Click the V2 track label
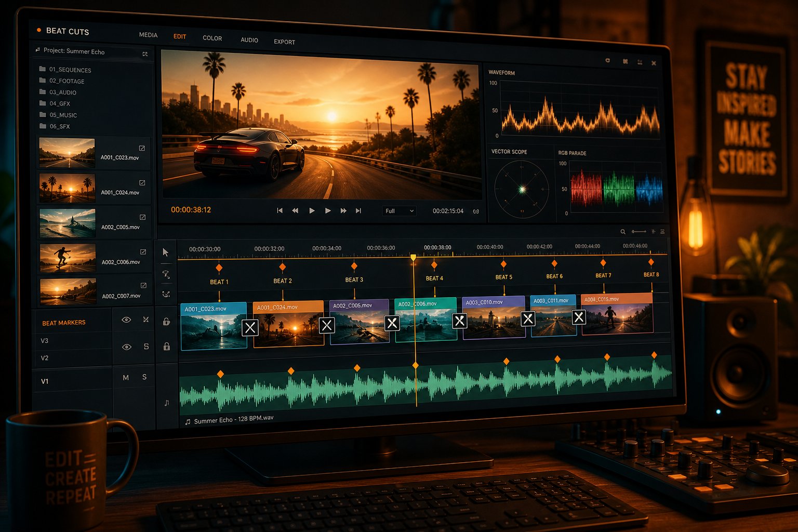798x532 pixels. (x=45, y=358)
